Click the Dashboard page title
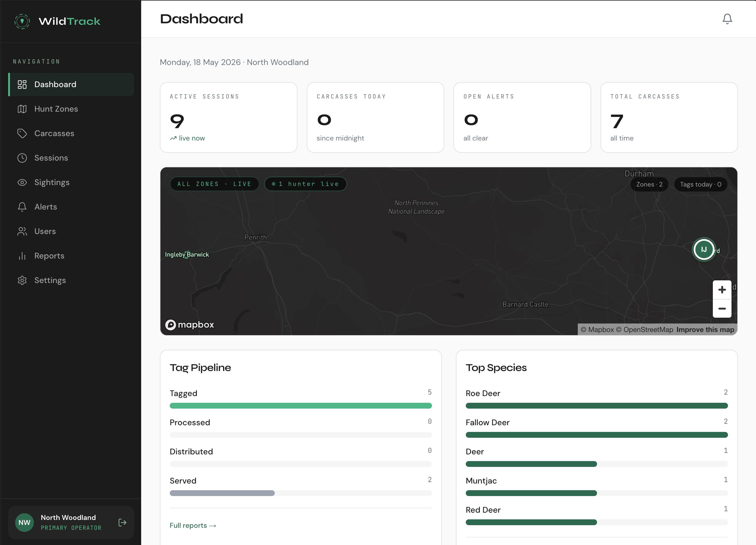This screenshot has height=545, width=756. pyautogui.click(x=201, y=19)
